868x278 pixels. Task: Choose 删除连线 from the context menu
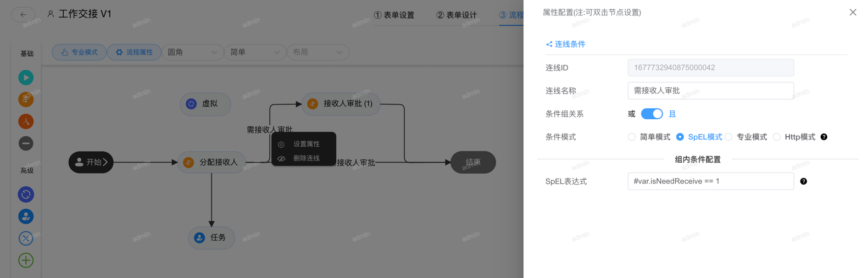point(306,158)
